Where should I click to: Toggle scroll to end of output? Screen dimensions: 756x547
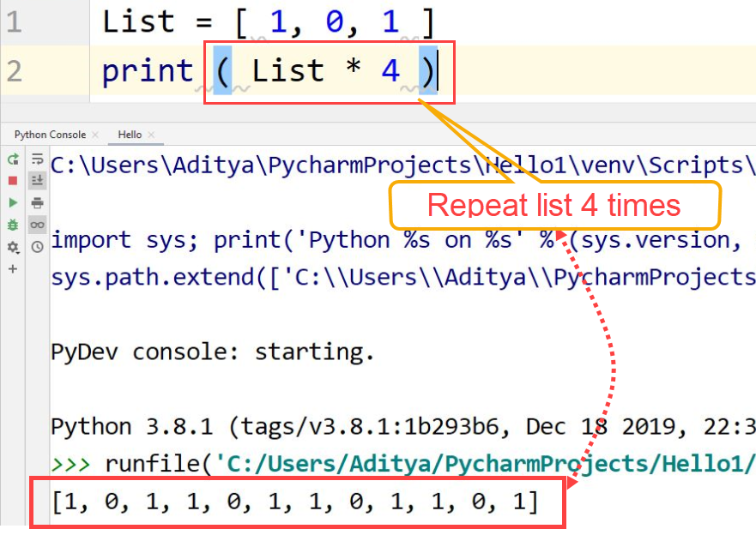[37, 181]
